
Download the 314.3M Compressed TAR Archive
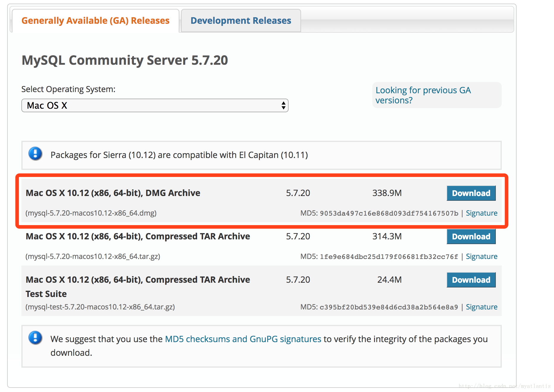[471, 236]
